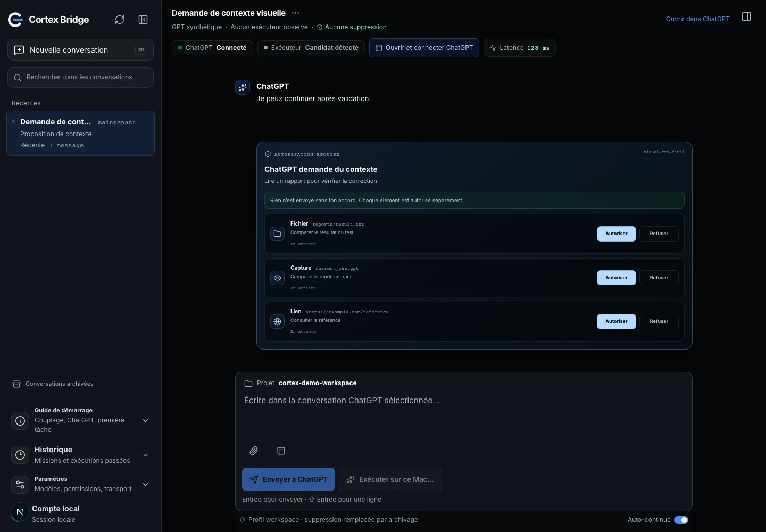766x532 pixels.
Task: Click the paperclip attach icon
Action: (254, 451)
